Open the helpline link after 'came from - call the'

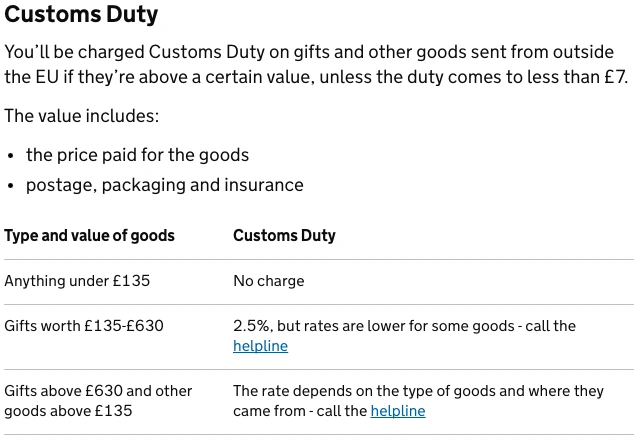point(397,411)
